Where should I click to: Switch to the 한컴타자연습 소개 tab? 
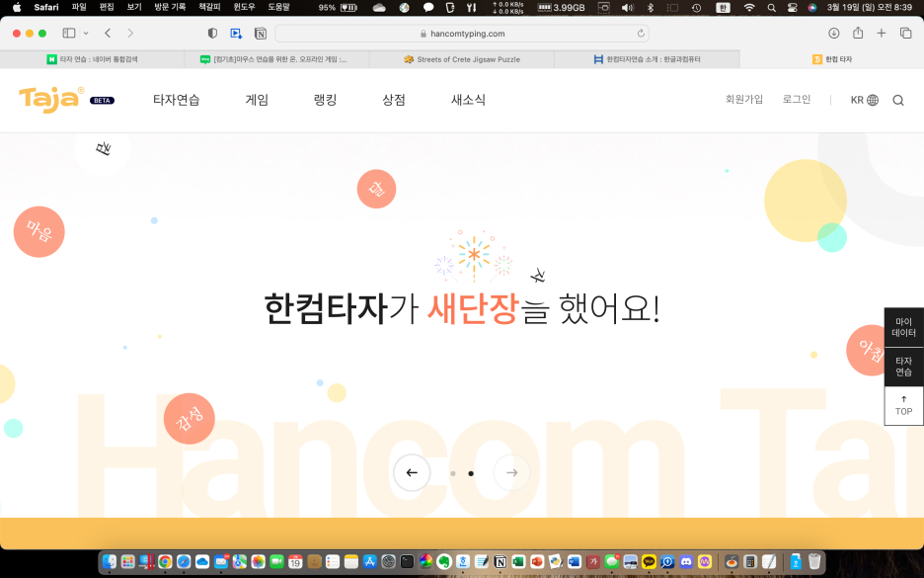pyautogui.click(x=647, y=59)
